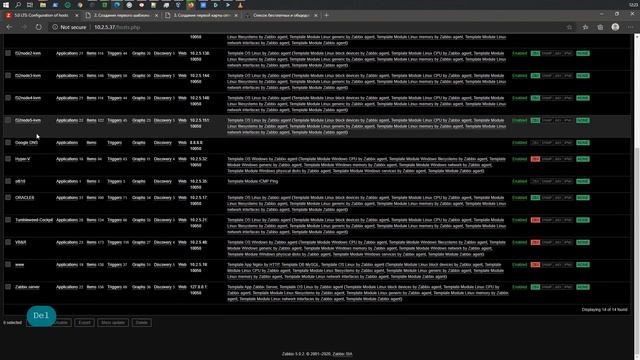Open the Windows Start menu

coord(6,5)
